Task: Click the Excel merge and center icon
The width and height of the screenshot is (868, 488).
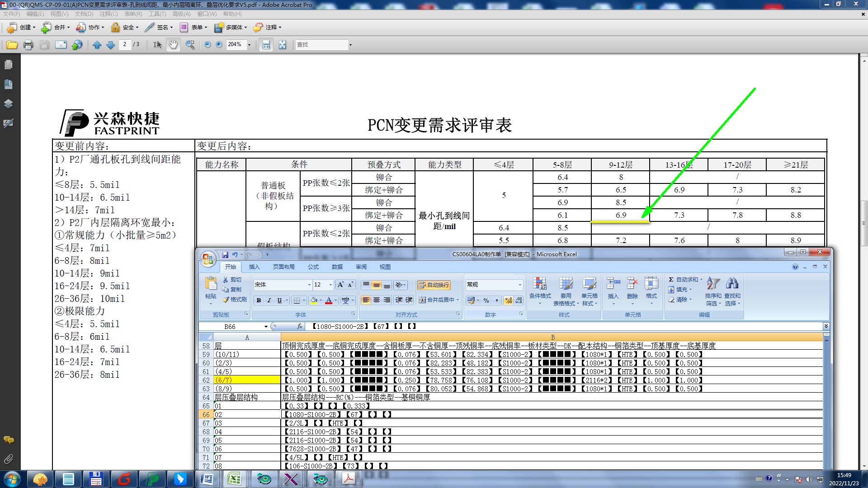Action: point(422,300)
